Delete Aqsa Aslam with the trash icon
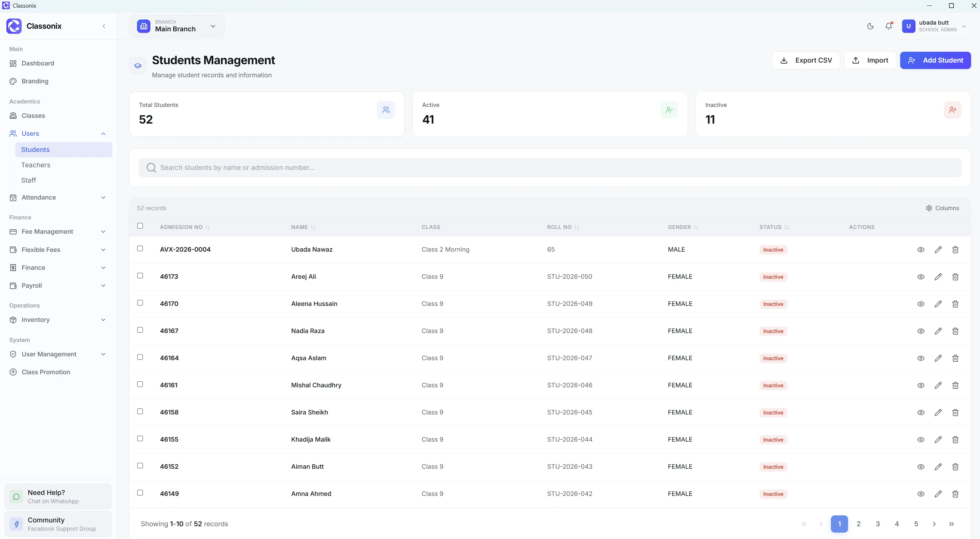 (955, 358)
